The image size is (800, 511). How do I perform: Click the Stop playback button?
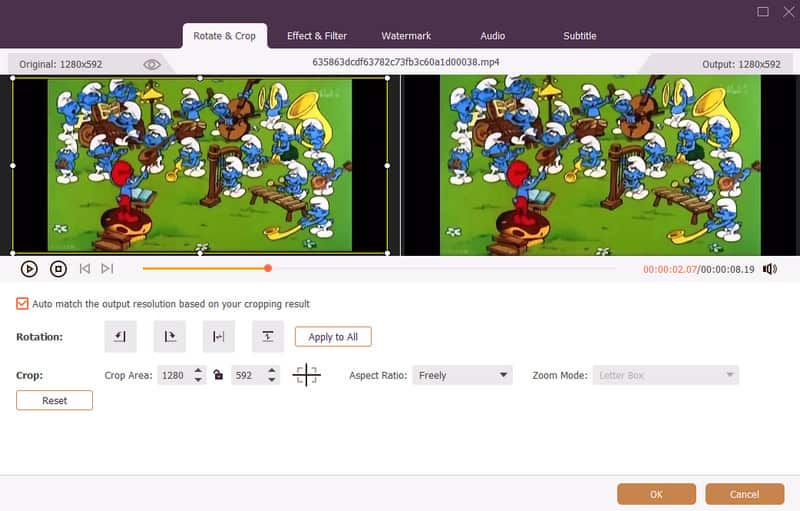(58, 269)
